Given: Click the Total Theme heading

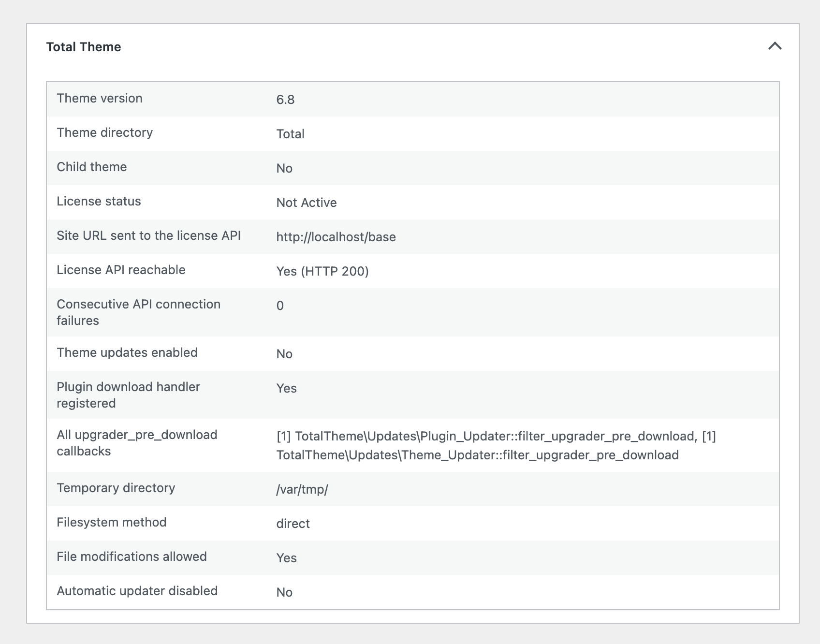Looking at the screenshot, I should coord(84,47).
